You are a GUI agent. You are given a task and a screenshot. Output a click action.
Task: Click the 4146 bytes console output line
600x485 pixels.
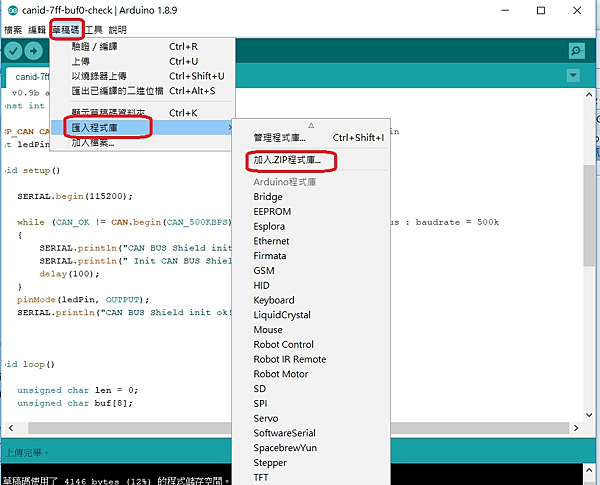coord(116,481)
